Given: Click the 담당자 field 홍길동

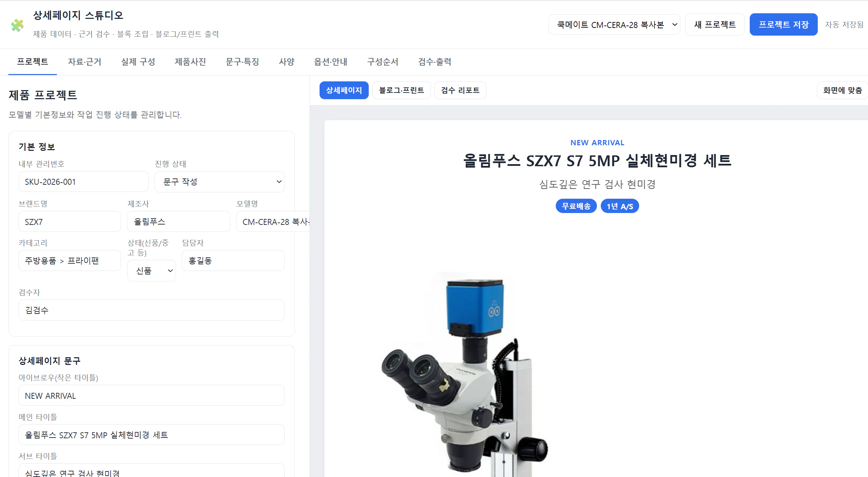Looking at the screenshot, I should tap(233, 260).
